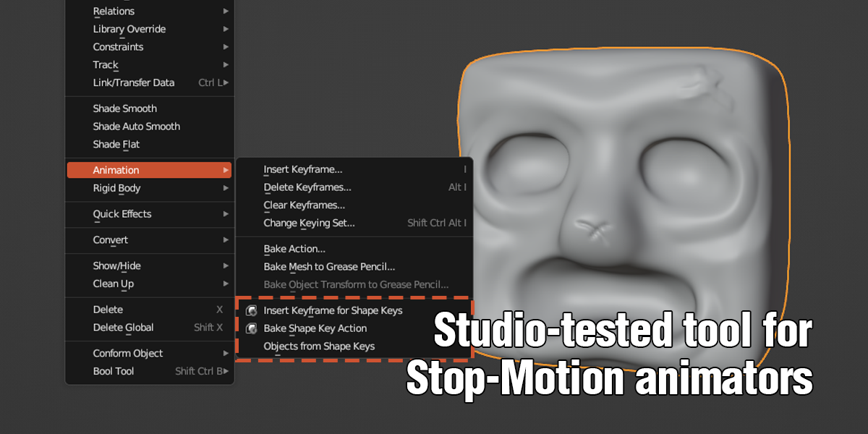
Task: Choose Delete Keyframes... option
Action: [307, 187]
